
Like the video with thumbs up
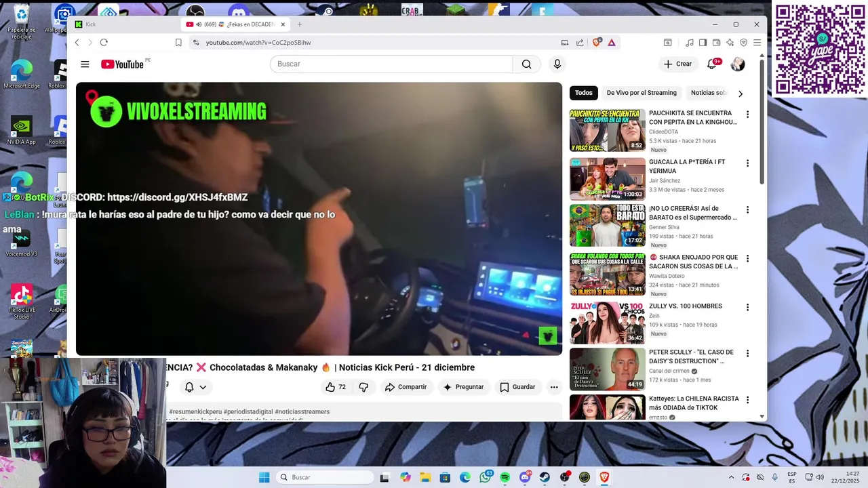pos(336,387)
